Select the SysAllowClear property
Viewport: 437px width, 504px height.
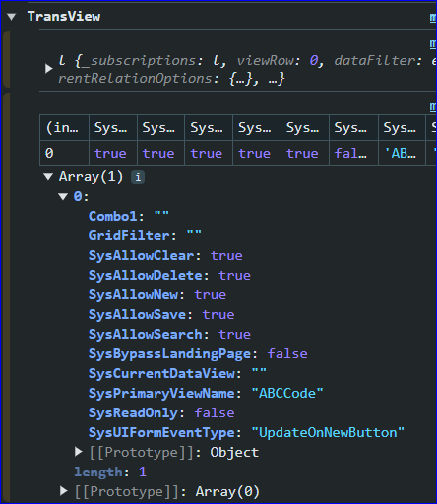click(x=165, y=255)
